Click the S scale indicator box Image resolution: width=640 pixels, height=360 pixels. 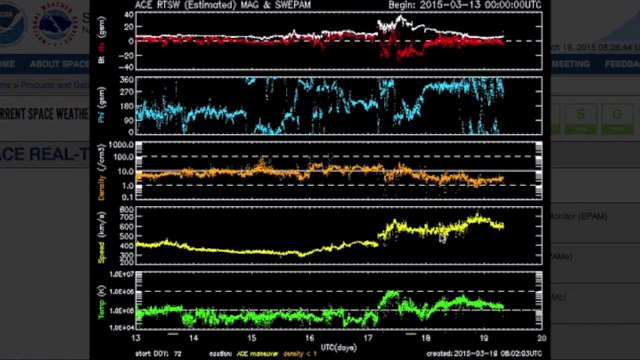[x=580, y=119]
